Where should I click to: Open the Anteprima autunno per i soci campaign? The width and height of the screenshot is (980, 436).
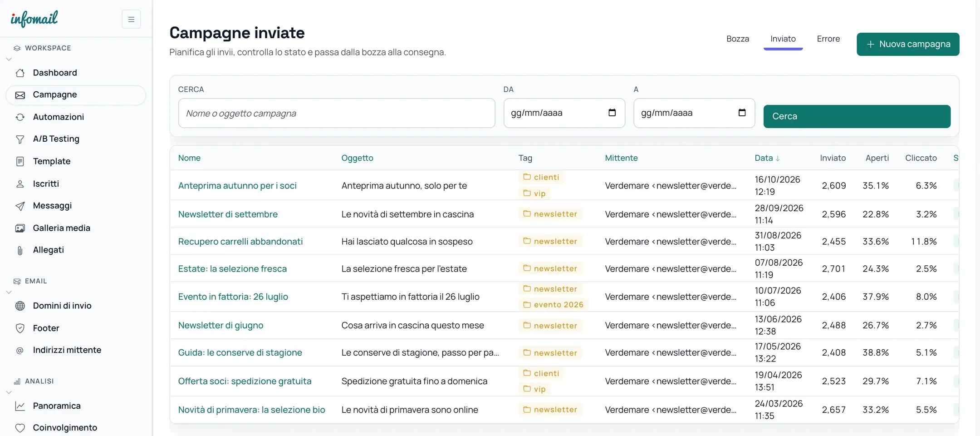click(x=237, y=186)
